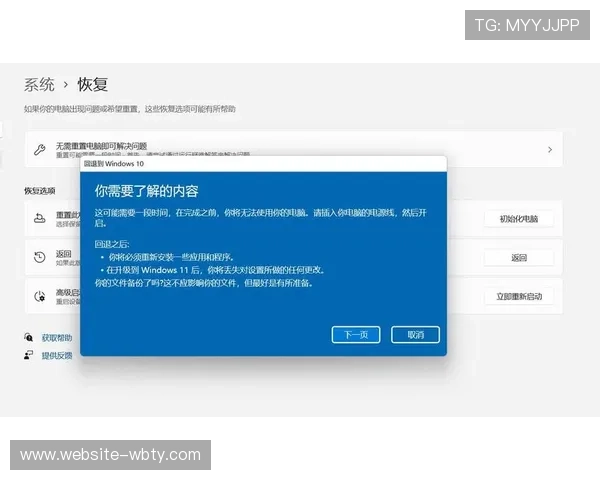Click the 立即重新启动 button
The width and height of the screenshot is (600, 480).
518,296
